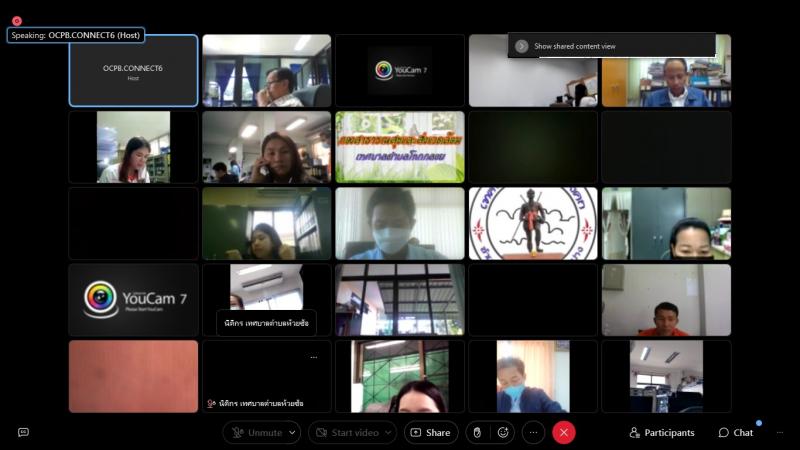800x450 pixels.
Task: Select the green Thai banner video tile
Action: click(399, 146)
